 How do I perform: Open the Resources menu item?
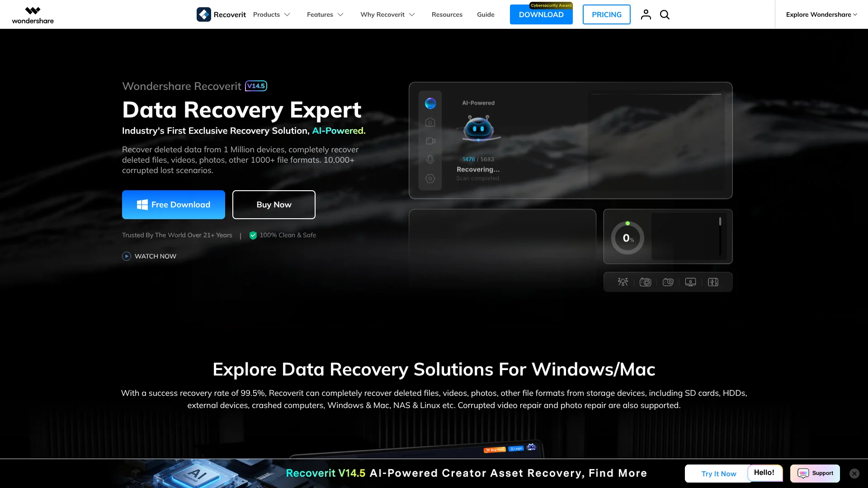coord(447,14)
